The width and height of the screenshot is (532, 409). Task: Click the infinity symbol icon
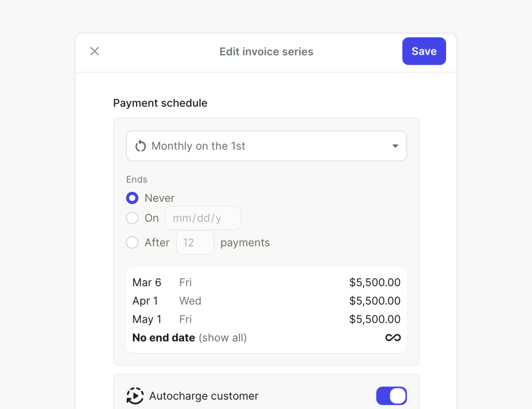[x=393, y=337]
